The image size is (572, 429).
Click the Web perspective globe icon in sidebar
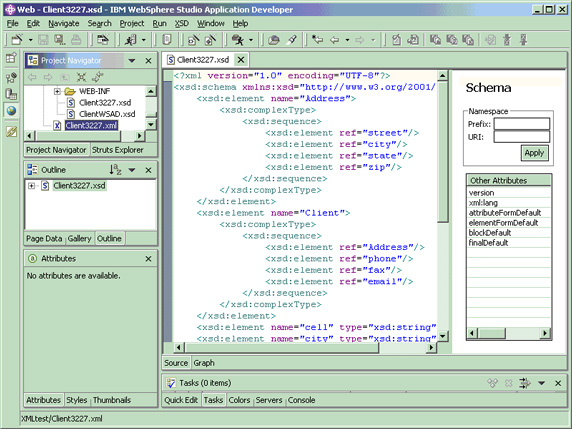coord(11,110)
